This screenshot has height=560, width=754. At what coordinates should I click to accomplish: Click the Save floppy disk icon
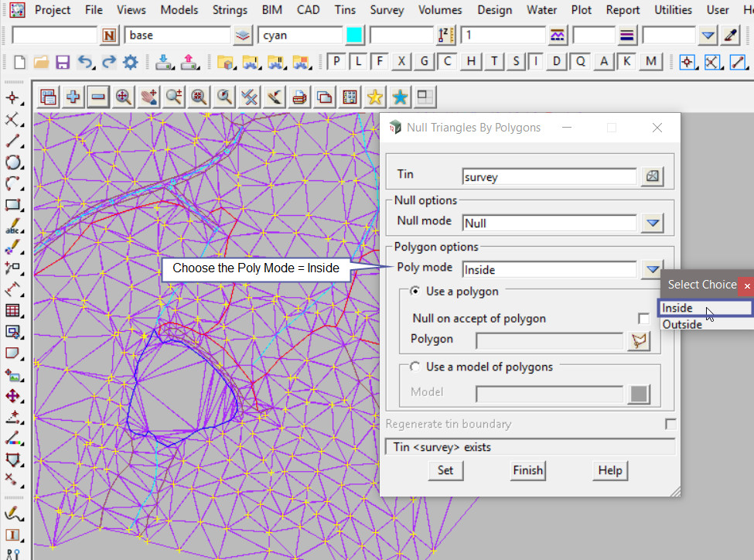point(63,63)
